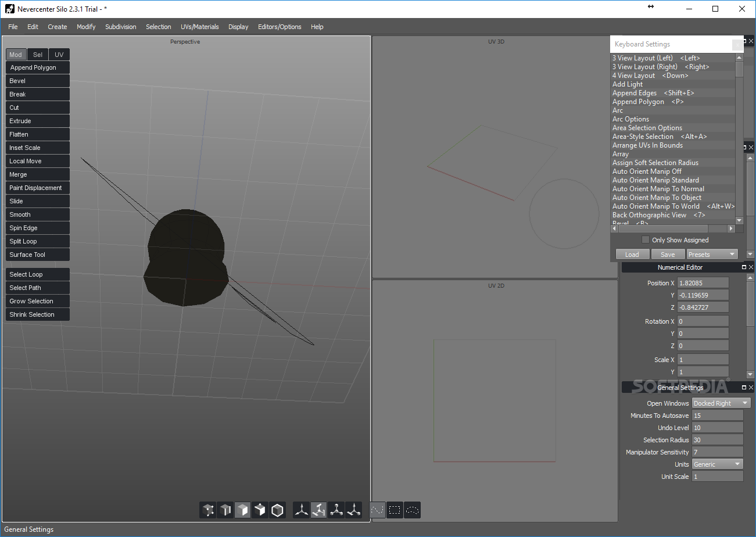Screen dimensions: 756x537
Task: Click the Extrude tool button
Action: tap(38, 121)
